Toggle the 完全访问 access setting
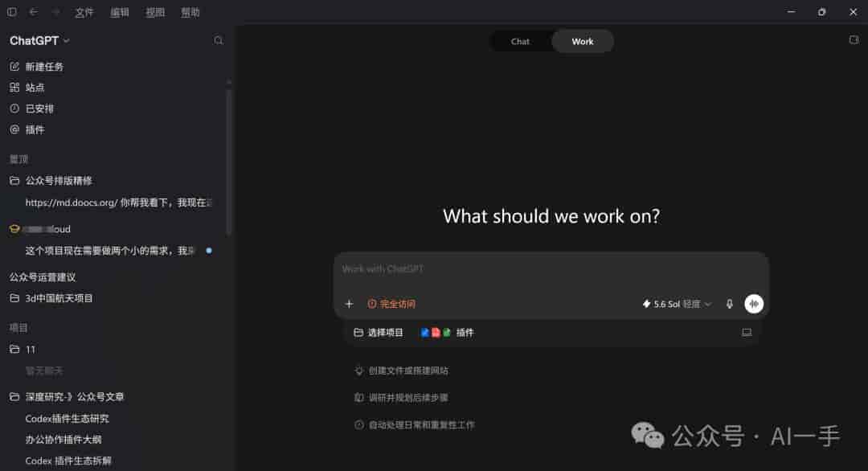The height and width of the screenshot is (471, 868). point(391,304)
